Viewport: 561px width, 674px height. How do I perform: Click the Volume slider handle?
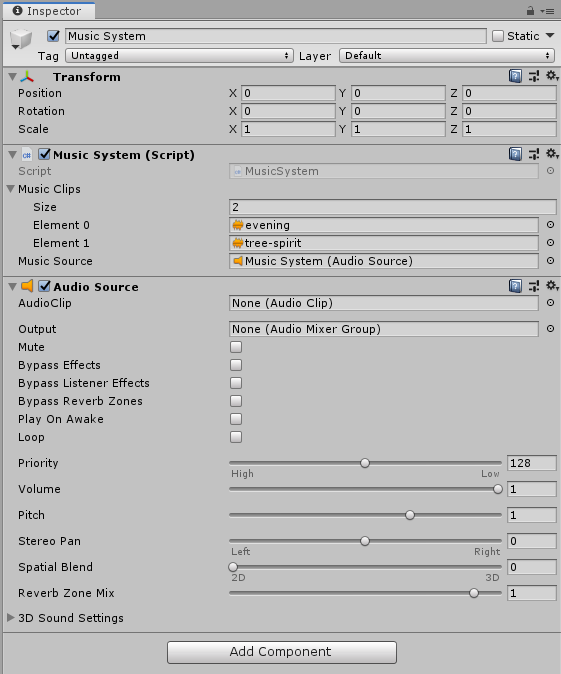[x=498, y=489]
